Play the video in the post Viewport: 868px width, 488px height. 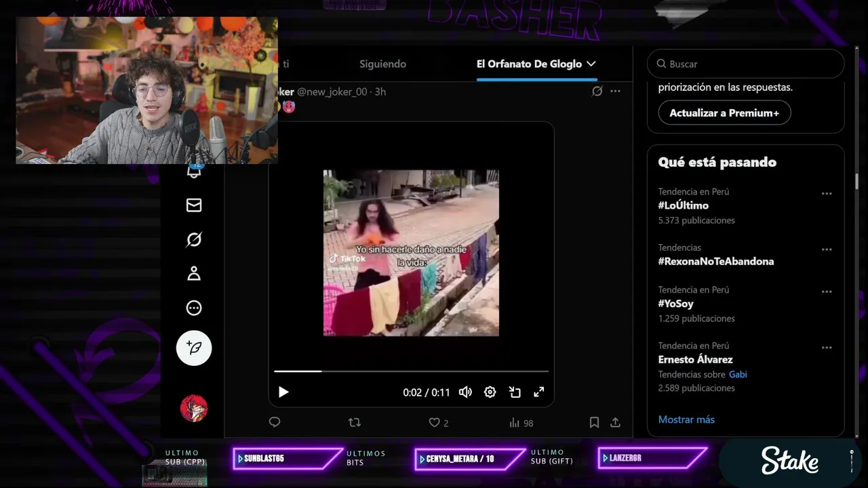283,392
